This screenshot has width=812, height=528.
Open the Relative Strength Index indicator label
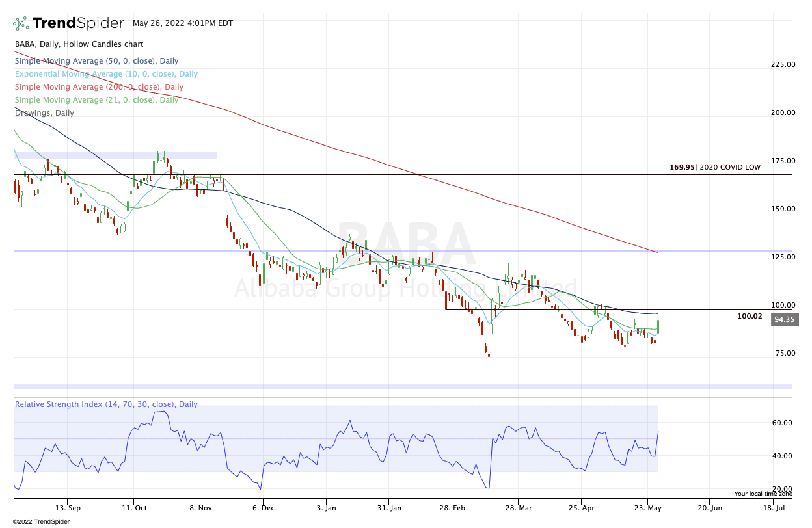[x=106, y=404]
